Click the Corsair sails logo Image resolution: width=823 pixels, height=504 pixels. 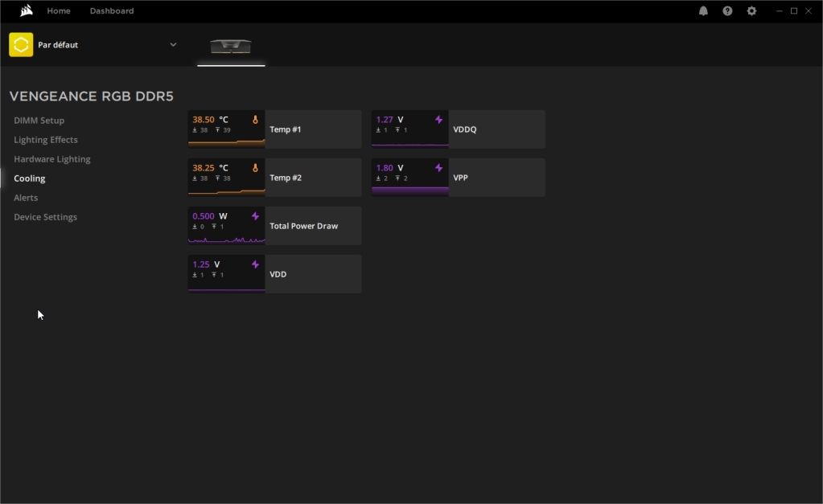click(x=27, y=10)
